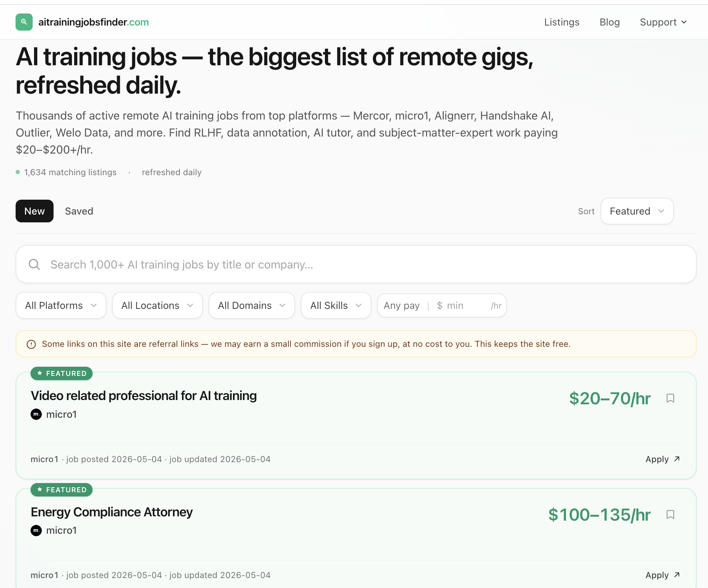
Task: Click Apply on the Video related professional job
Action: [663, 459]
